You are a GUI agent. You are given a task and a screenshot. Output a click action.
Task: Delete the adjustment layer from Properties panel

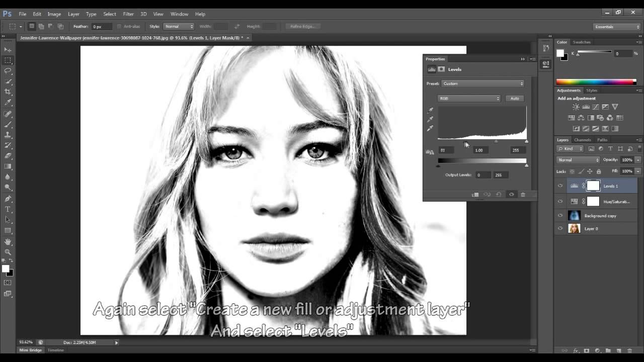pos(523,195)
